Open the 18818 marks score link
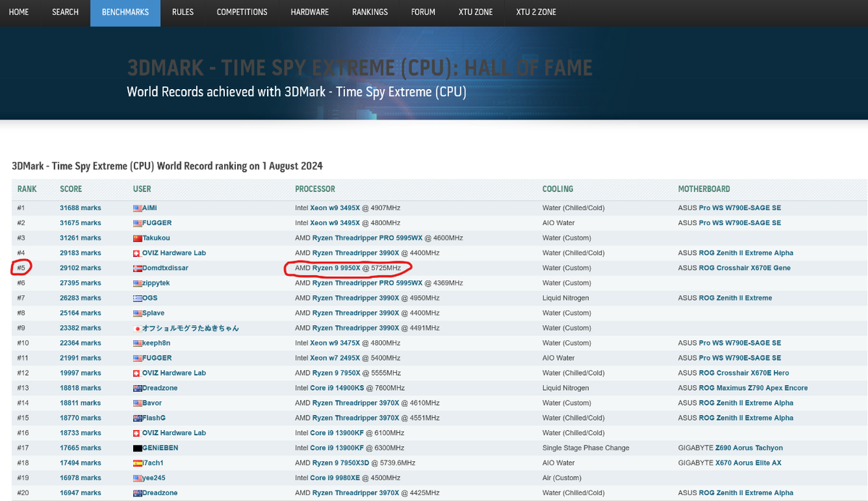Viewport: 868px width, 501px height. (x=80, y=388)
